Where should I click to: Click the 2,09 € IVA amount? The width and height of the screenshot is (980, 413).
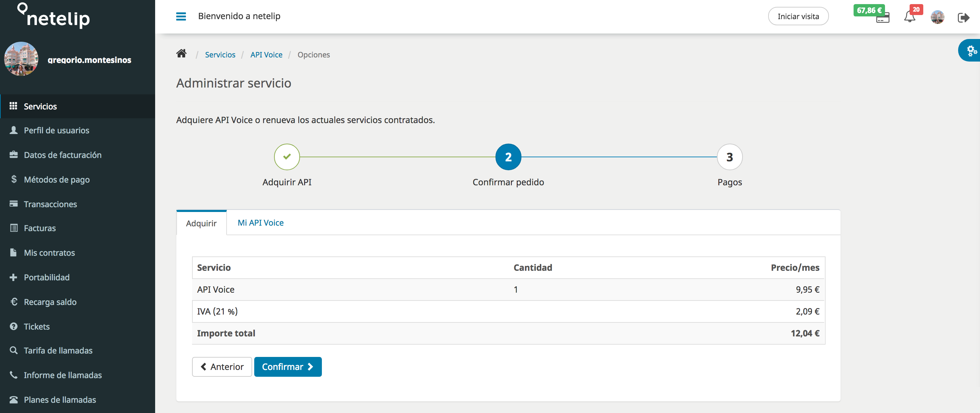[807, 311]
